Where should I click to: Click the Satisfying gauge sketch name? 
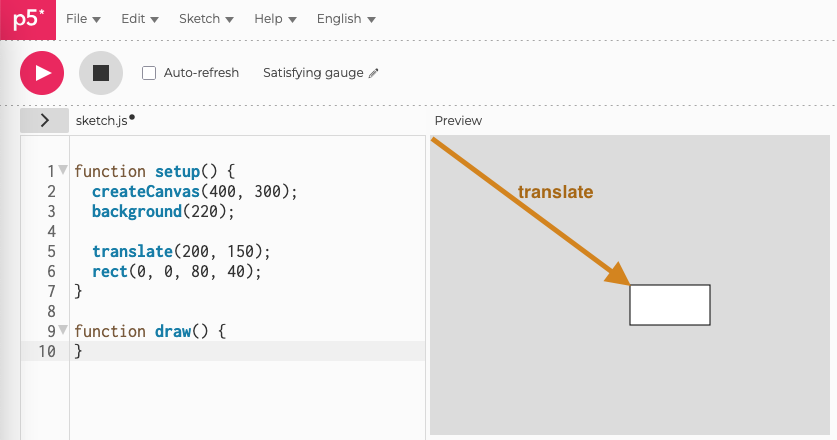coord(313,73)
